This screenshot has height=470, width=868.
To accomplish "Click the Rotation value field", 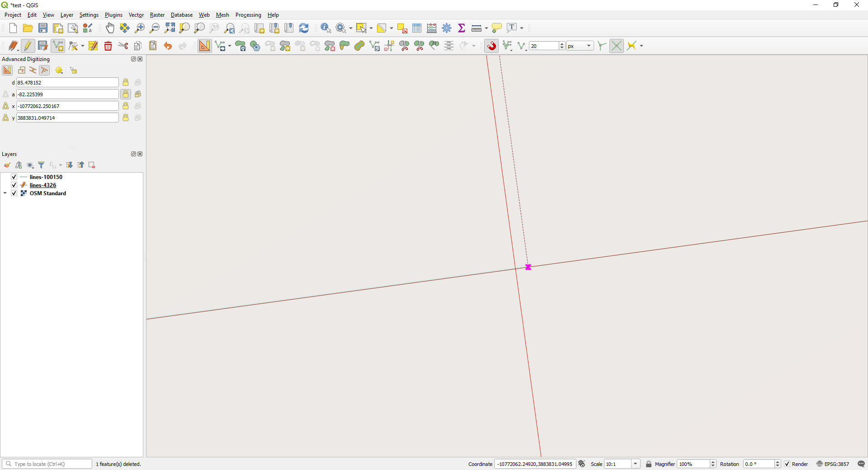I will (759, 464).
